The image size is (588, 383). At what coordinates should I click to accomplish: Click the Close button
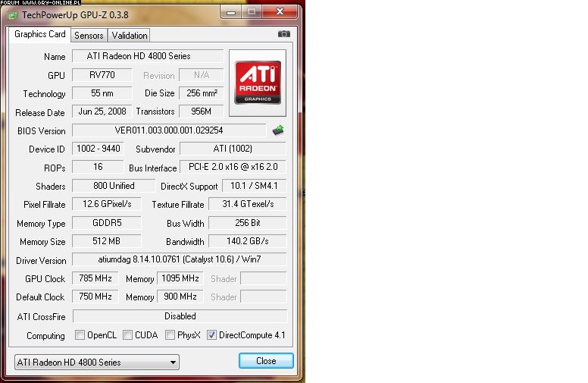[266, 361]
